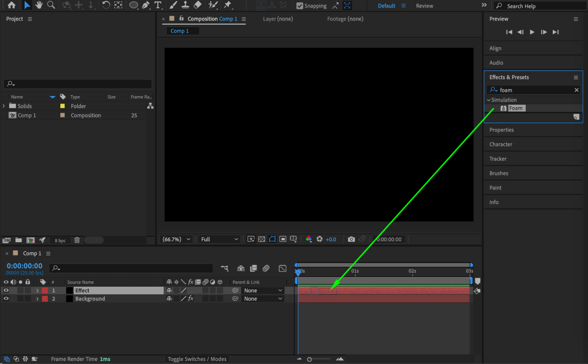Delete selected item with trash icon
Image resolution: width=588 pixels, height=364 pixels.
pyautogui.click(x=77, y=240)
